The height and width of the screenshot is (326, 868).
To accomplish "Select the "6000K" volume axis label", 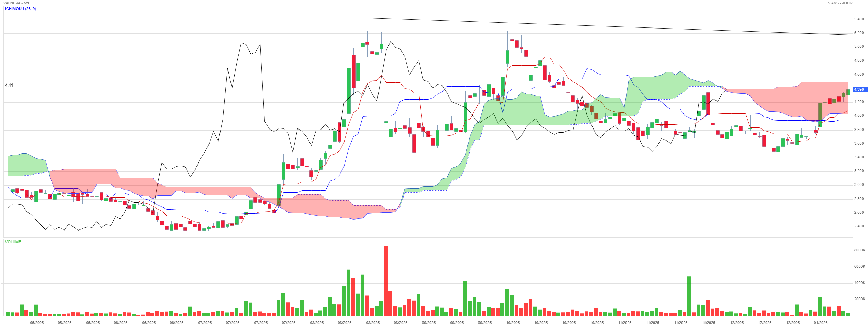I will point(860,266).
